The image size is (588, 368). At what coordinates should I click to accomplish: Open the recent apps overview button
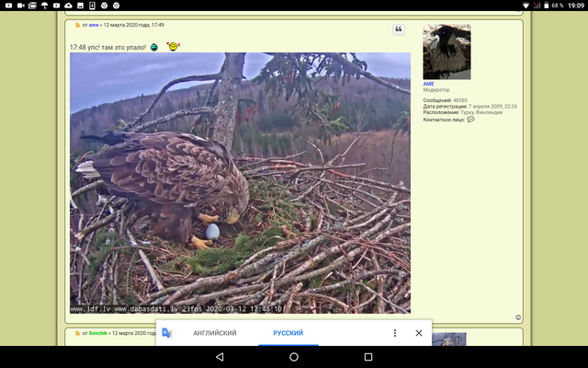(x=368, y=357)
